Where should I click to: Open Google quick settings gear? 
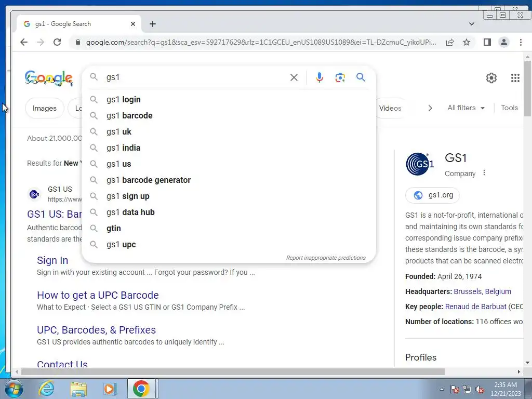pos(491,78)
